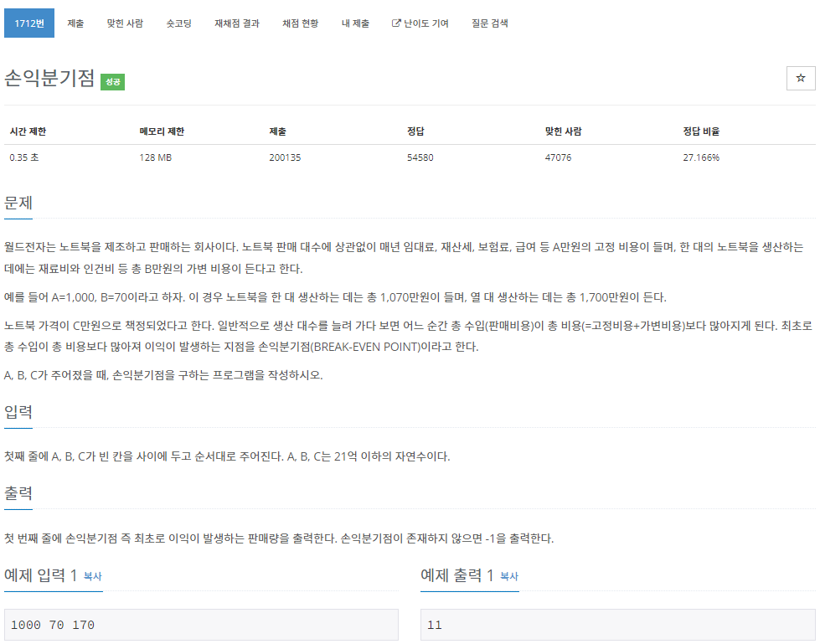Click the submission count 200135

[x=285, y=157]
